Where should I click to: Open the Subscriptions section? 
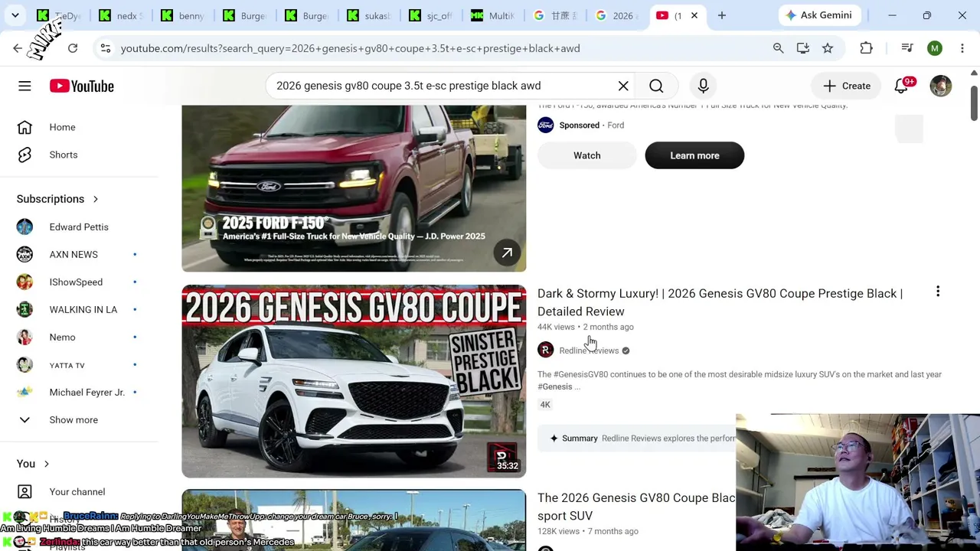58,199
